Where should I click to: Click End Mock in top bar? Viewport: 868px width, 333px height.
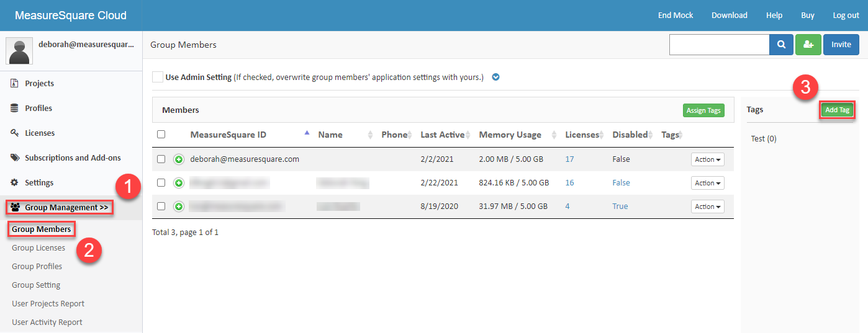[676, 16]
